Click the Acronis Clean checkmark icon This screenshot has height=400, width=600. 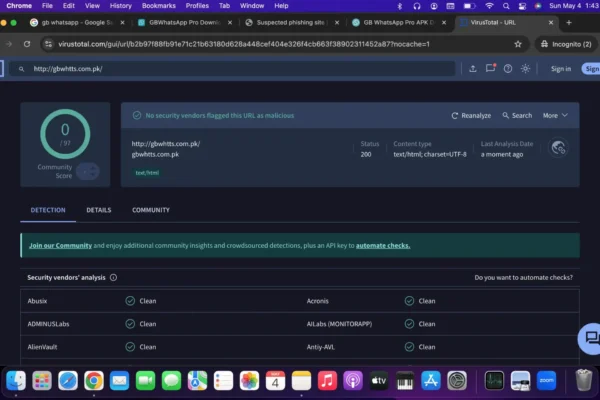tap(409, 301)
